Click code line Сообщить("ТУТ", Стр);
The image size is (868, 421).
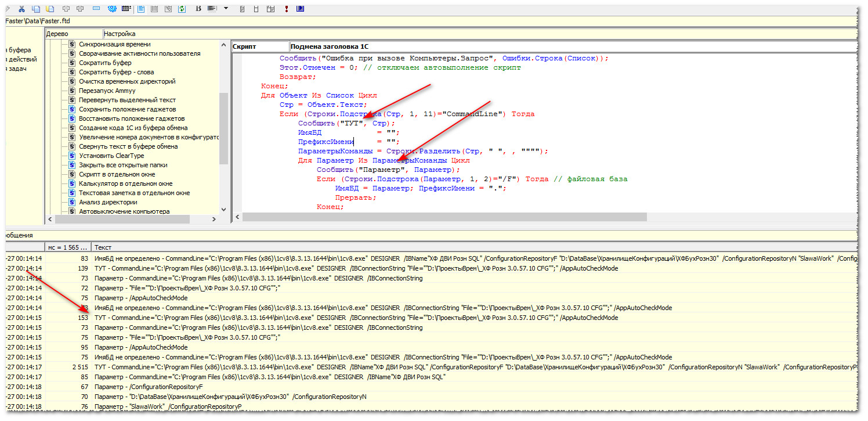coord(346,123)
